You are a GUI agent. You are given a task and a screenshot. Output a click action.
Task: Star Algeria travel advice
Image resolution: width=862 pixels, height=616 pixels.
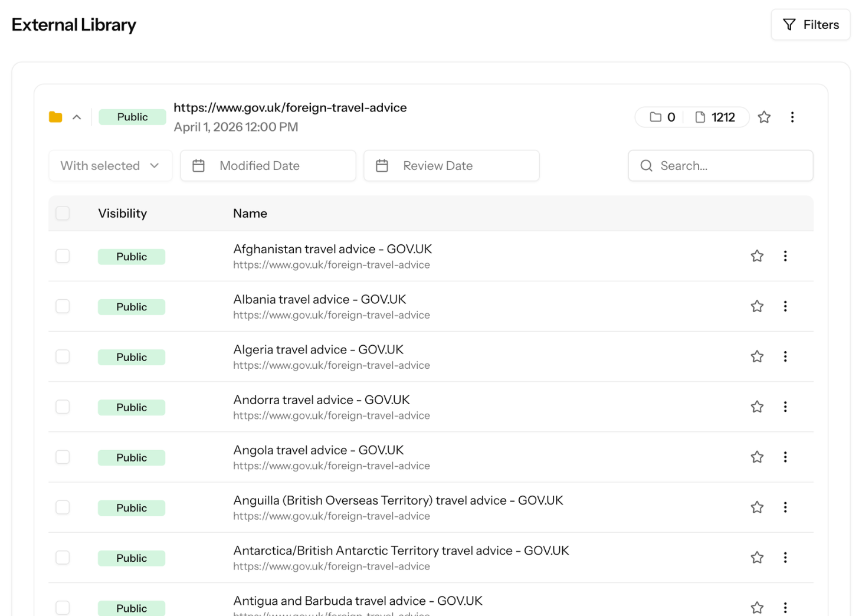(757, 356)
